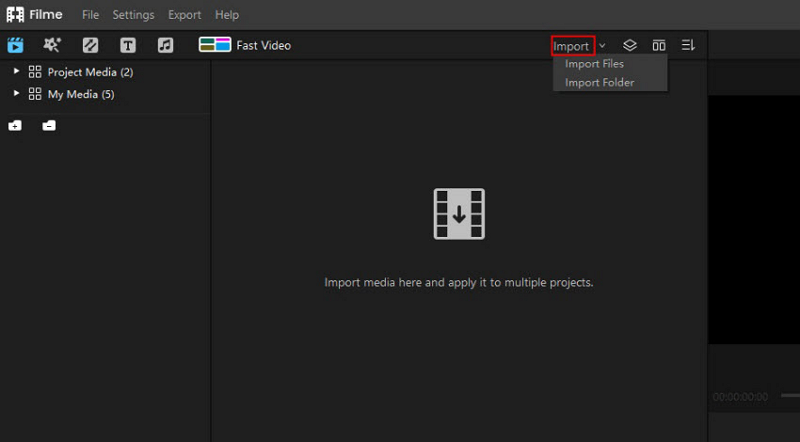Screen dimensions: 800x442
Task: Open the File menu
Action: [90, 15]
